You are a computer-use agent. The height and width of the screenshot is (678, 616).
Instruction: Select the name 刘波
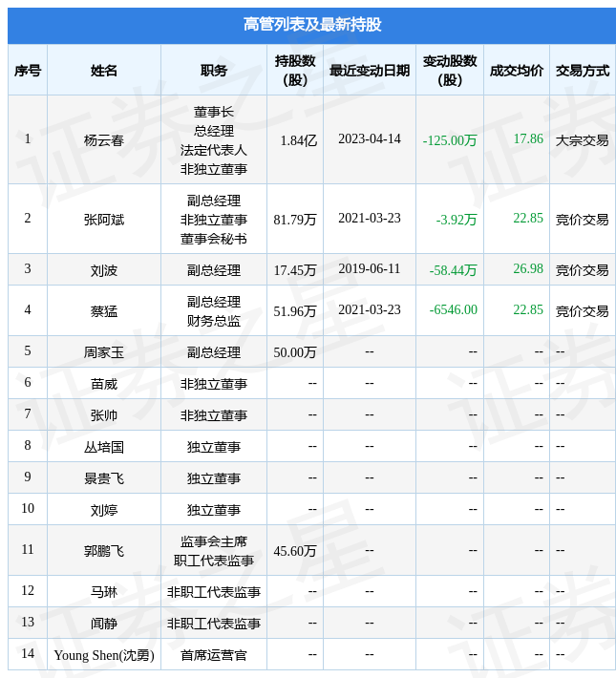(x=104, y=270)
